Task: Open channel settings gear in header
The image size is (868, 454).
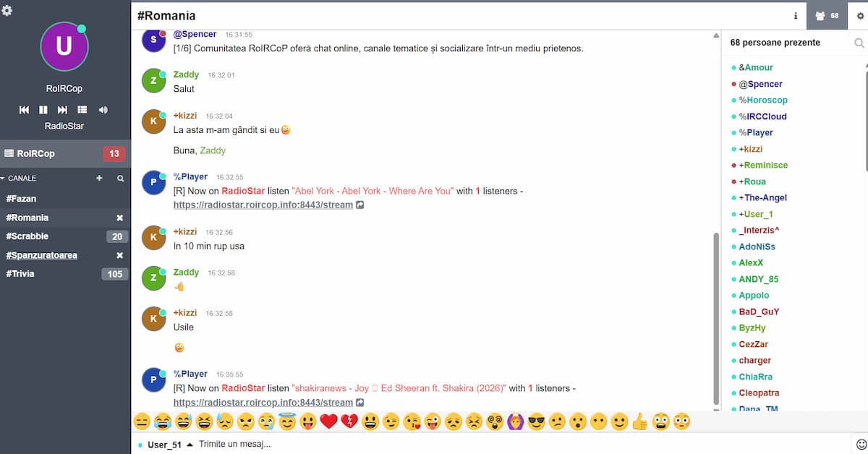Action: [860, 16]
